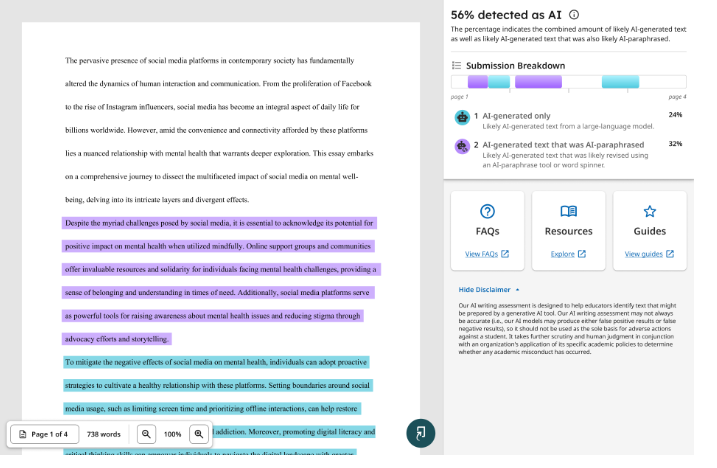Open the Explore resources link

coord(562,254)
